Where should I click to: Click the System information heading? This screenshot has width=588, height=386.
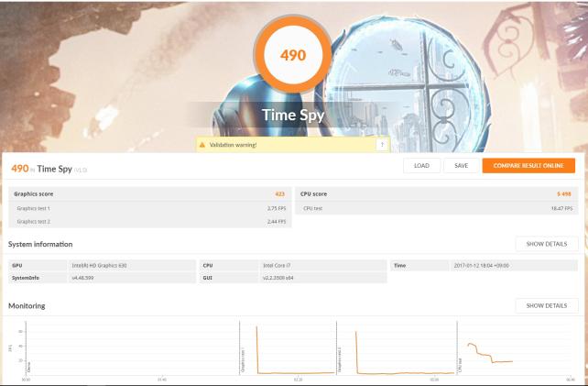(40, 244)
